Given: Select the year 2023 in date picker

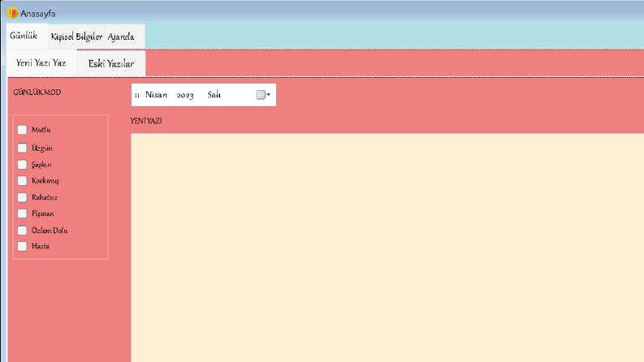Looking at the screenshot, I should point(185,95).
